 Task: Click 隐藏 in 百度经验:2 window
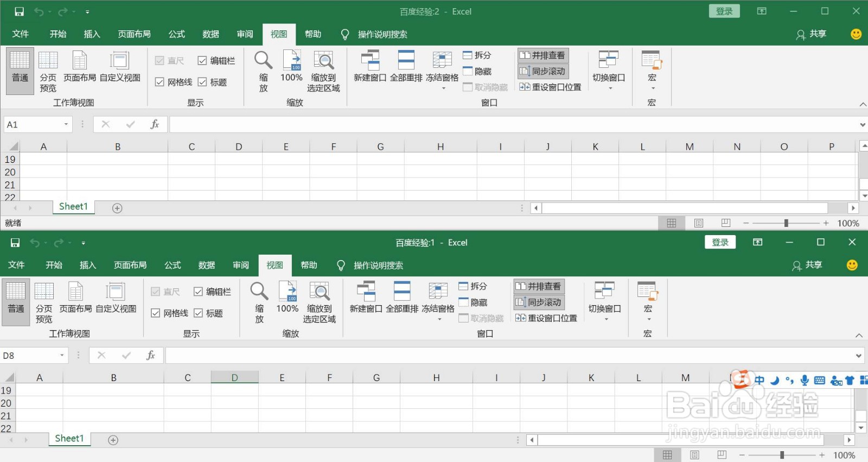tap(477, 71)
